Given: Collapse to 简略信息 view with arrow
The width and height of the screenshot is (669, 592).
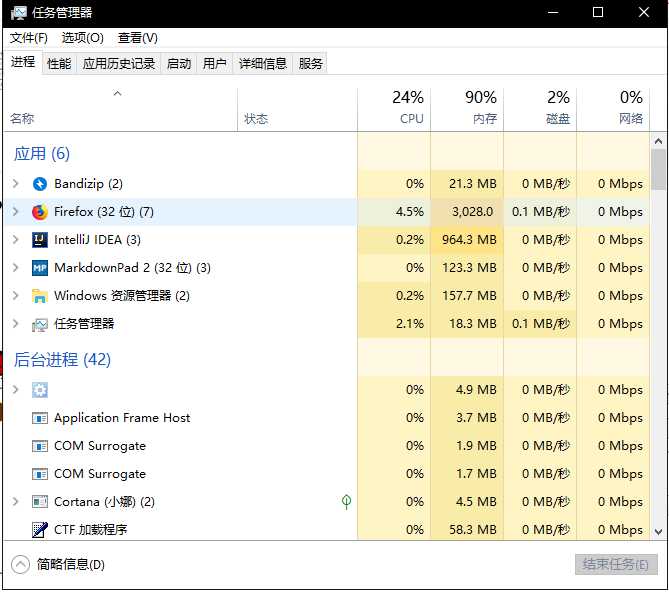Looking at the screenshot, I should pyautogui.click(x=20, y=565).
